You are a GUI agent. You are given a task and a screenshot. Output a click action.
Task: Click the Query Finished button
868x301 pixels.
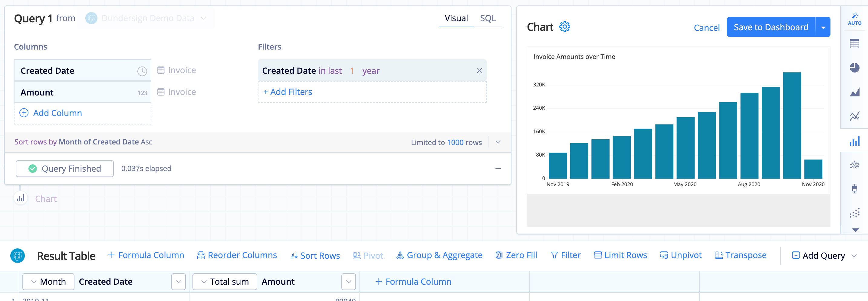pos(65,169)
